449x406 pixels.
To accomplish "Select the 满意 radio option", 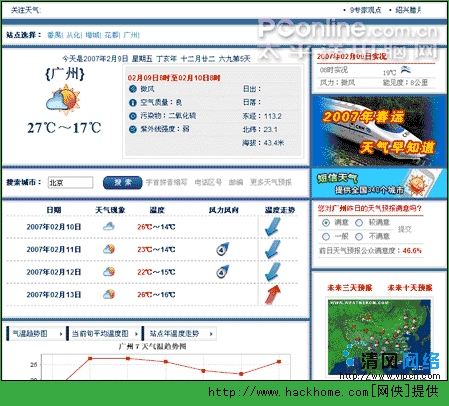I will coord(326,223).
